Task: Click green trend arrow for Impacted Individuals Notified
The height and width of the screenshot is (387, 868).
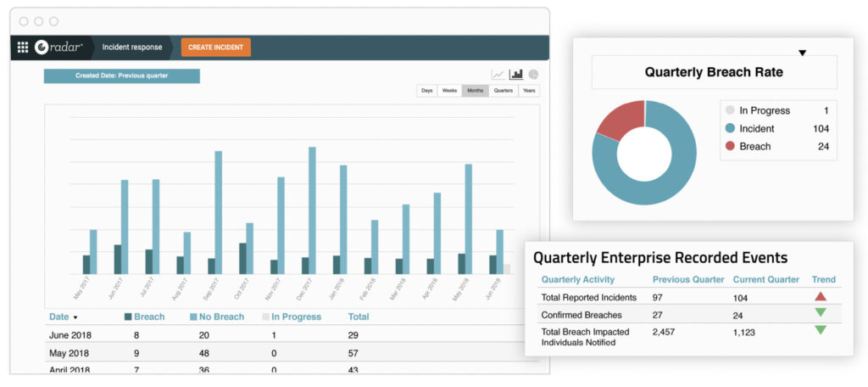Action: (820, 330)
